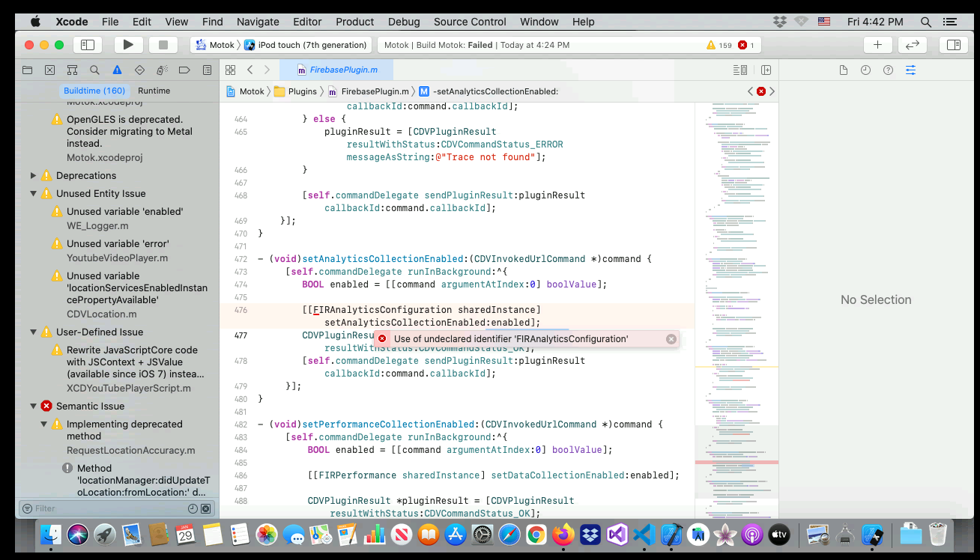Screen dimensions: 980x560
Task: Open the Product menu
Action: click(354, 22)
